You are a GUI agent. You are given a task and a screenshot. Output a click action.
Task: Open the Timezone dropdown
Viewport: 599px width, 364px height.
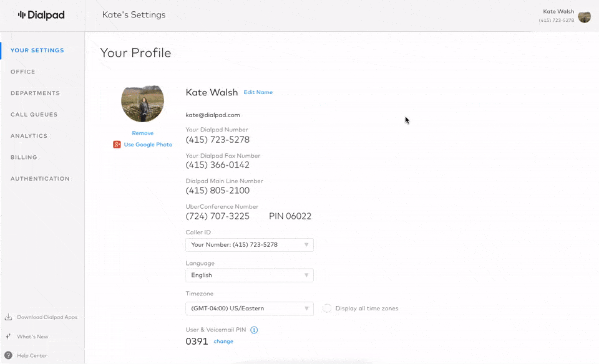point(250,309)
